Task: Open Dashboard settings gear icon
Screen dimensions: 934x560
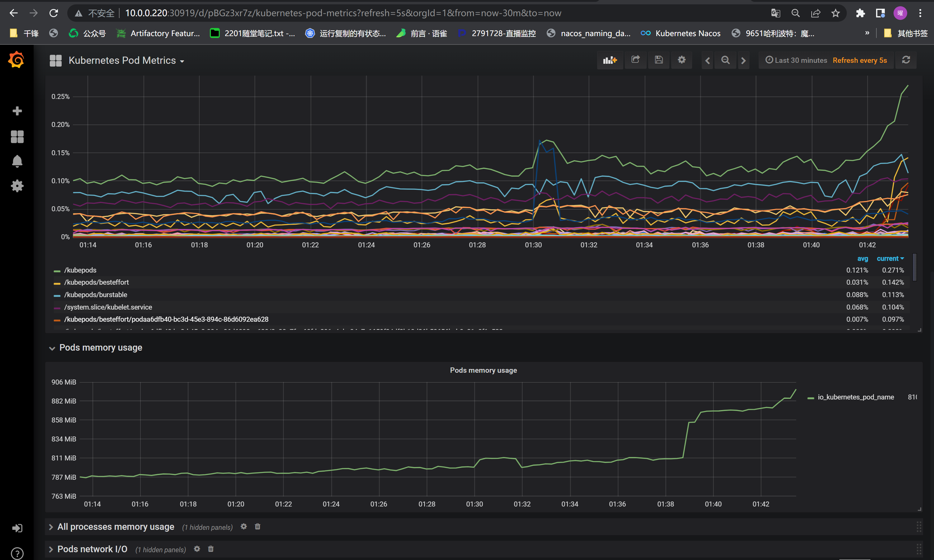Action: pyautogui.click(x=682, y=60)
